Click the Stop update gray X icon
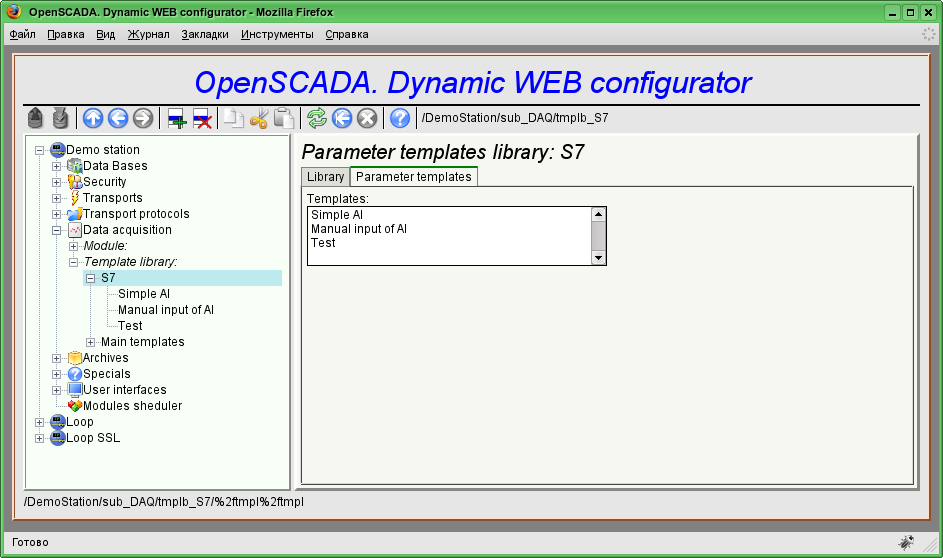This screenshot has width=943, height=558. pyautogui.click(x=367, y=118)
